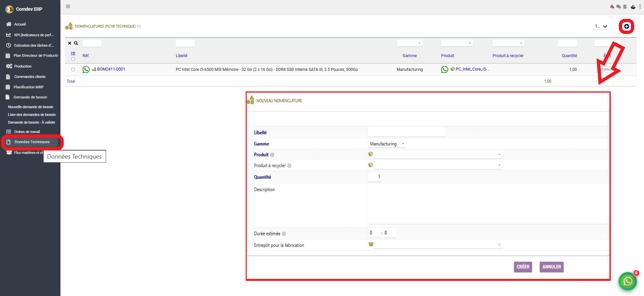Click the Planification MRP calendar icon
Screen dimensions: 644x296
pos(8,87)
